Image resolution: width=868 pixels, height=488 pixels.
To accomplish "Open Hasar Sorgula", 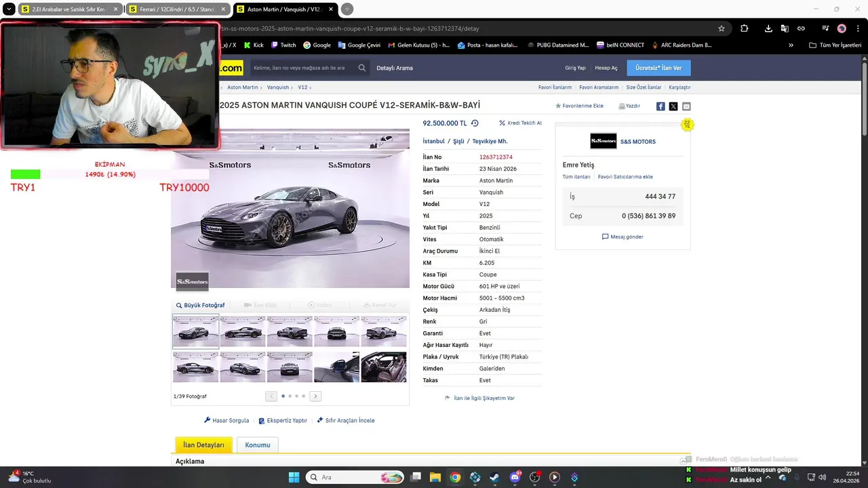I will point(226,420).
